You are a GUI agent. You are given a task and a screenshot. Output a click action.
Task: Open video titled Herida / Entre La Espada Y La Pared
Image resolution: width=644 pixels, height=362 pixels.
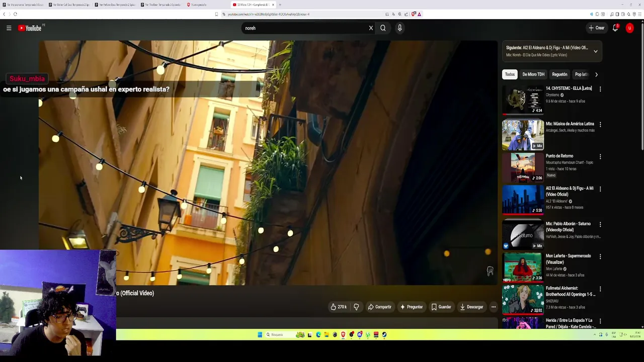[571, 323]
